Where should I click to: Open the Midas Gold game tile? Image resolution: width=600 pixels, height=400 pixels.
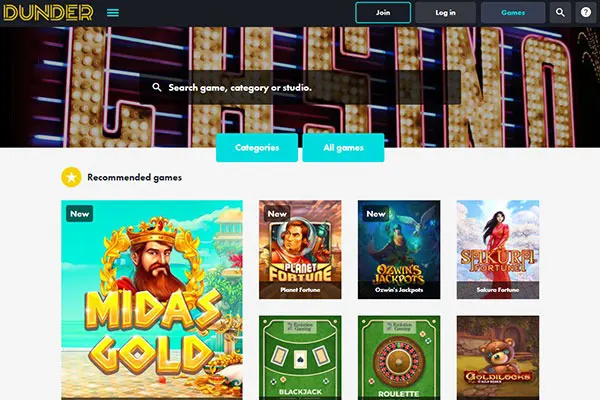click(x=152, y=300)
